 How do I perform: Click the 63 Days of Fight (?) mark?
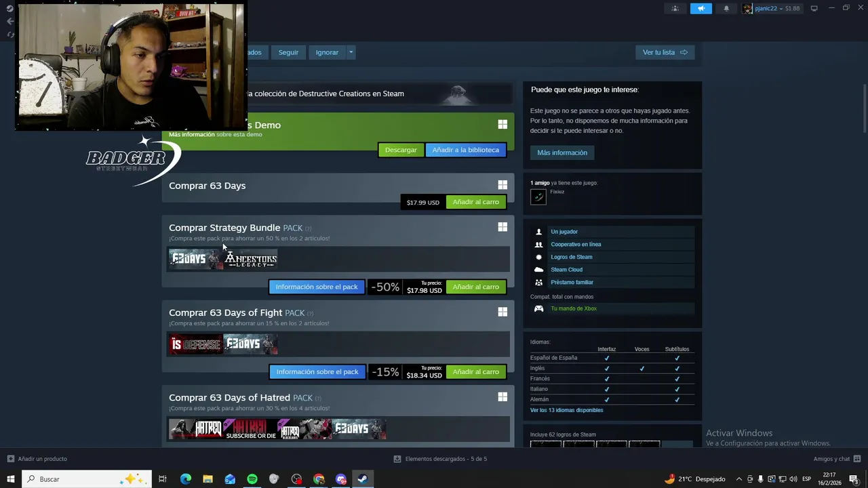[310, 313]
